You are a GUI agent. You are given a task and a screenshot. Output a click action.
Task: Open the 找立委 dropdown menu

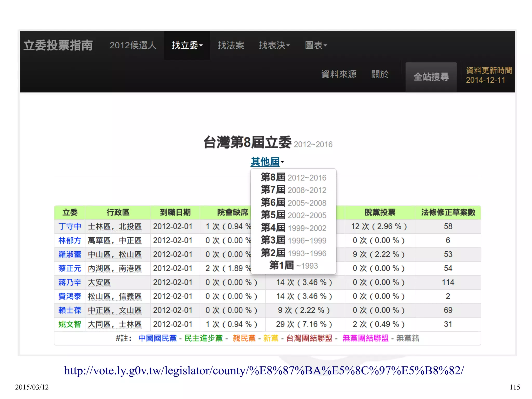tap(187, 45)
